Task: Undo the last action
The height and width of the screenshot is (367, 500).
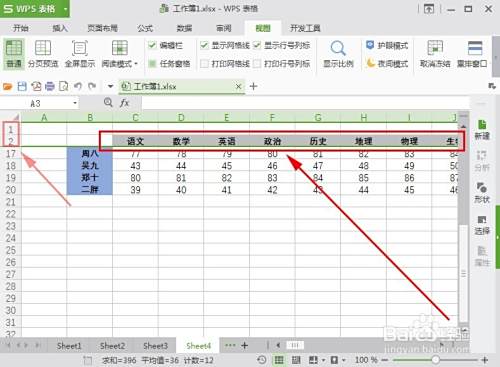Action: coord(78,87)
